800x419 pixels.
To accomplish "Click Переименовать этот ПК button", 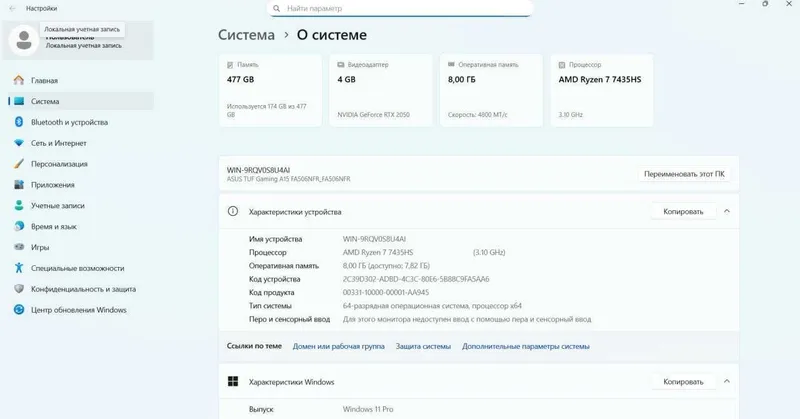I will 684,174.
